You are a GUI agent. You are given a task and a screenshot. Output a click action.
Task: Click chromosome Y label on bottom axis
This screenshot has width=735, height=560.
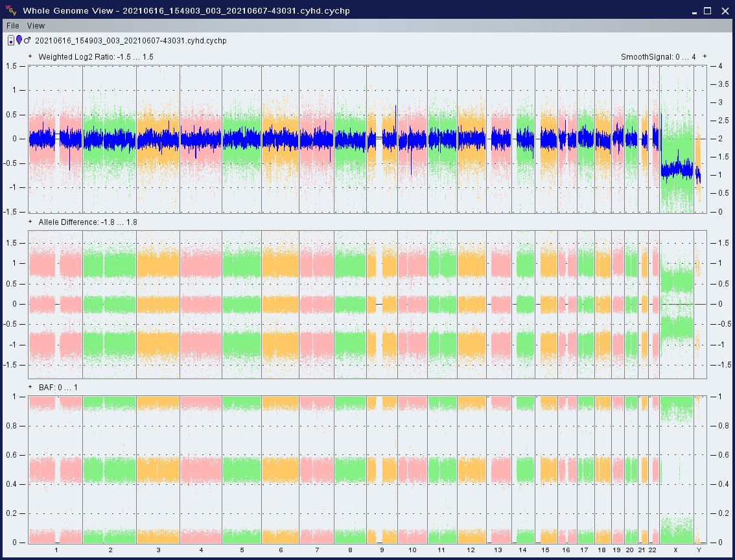coord(698,550)
